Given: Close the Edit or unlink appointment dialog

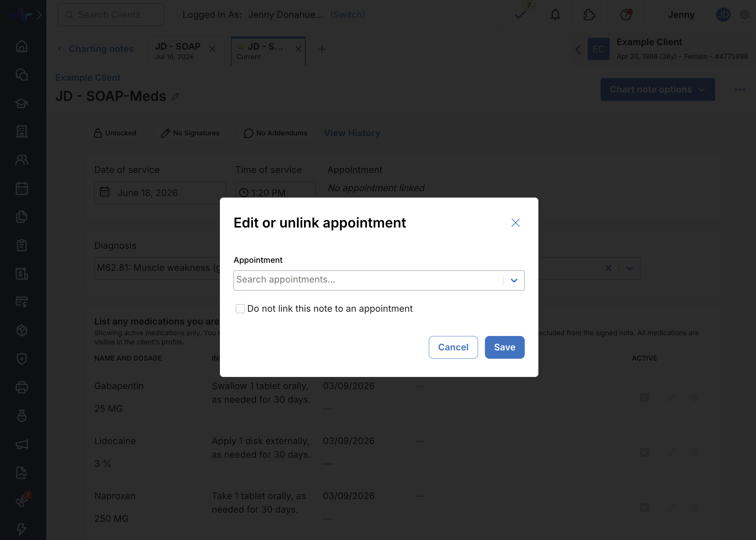Looking at the screenshot, I should pyautogui.click(x=516, y=223).
